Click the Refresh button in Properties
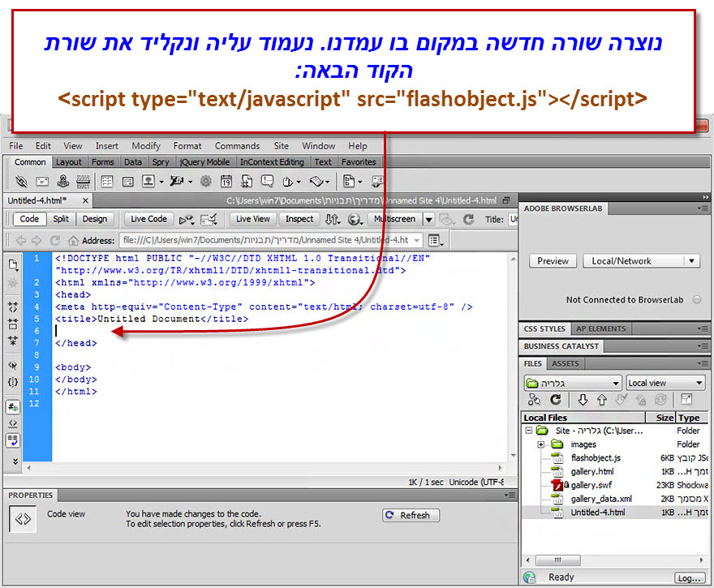The image size is (714, 588). (411, 515)
